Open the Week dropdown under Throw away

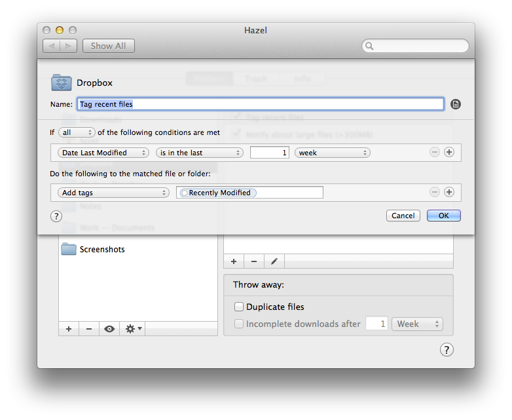point(417,324)
